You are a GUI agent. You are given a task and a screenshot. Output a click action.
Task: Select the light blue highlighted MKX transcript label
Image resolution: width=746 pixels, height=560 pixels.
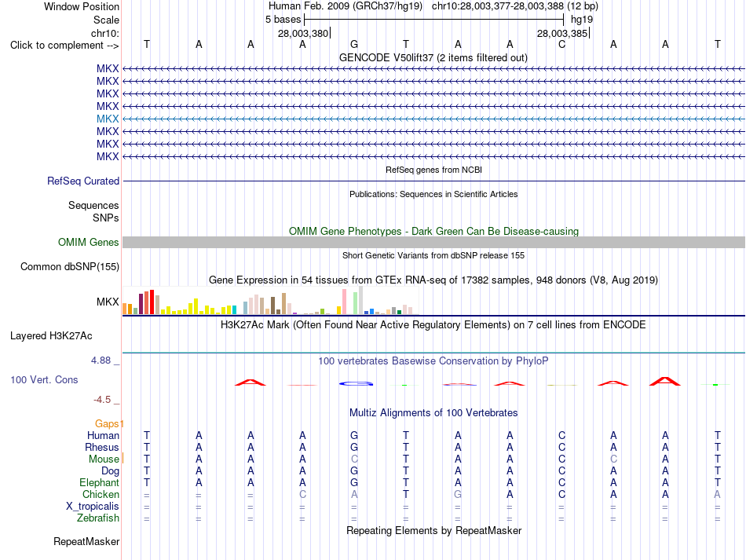[x=108, y=119]
